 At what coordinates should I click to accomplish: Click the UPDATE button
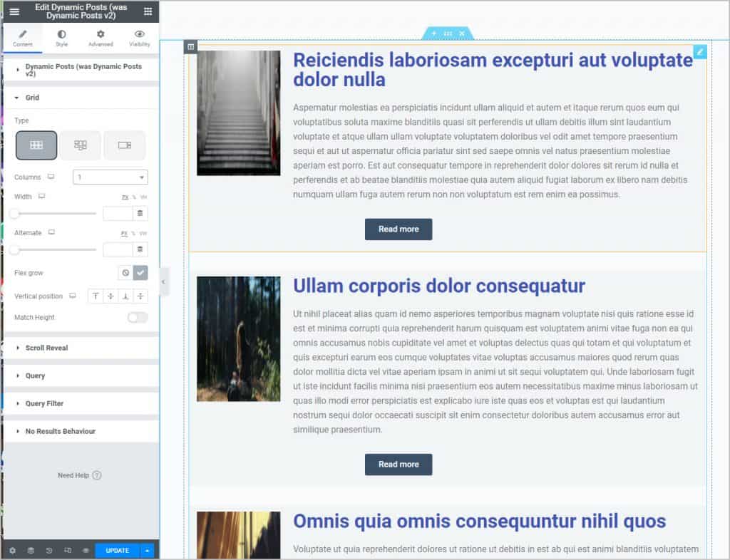pos(118,551)
